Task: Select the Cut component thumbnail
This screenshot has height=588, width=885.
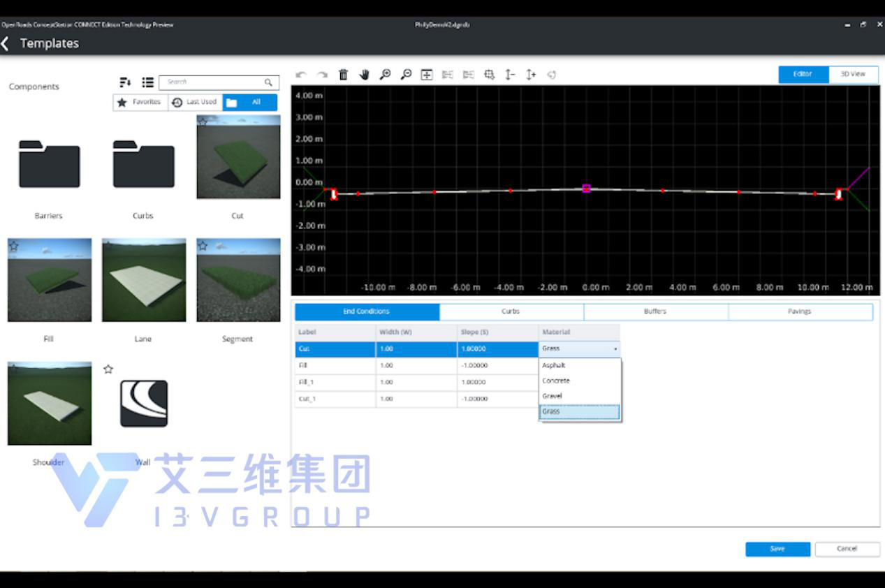Action: [238, 157]
